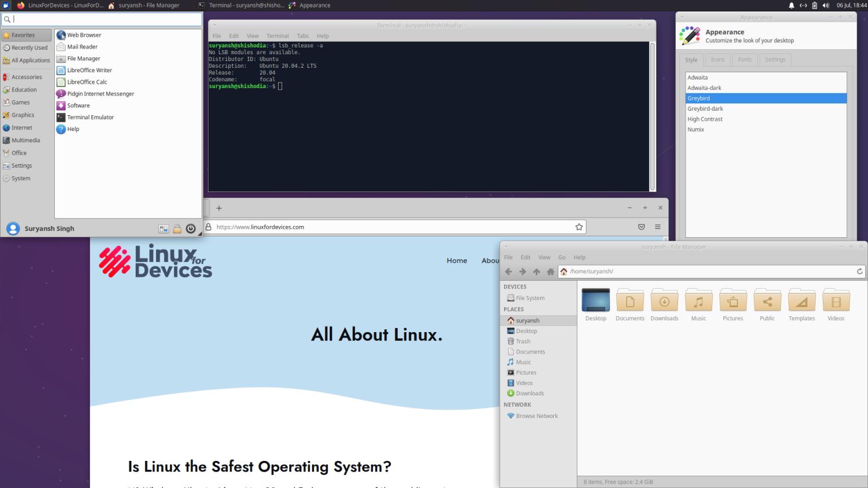
Task: Open Education category
Action: click(27, 90)
